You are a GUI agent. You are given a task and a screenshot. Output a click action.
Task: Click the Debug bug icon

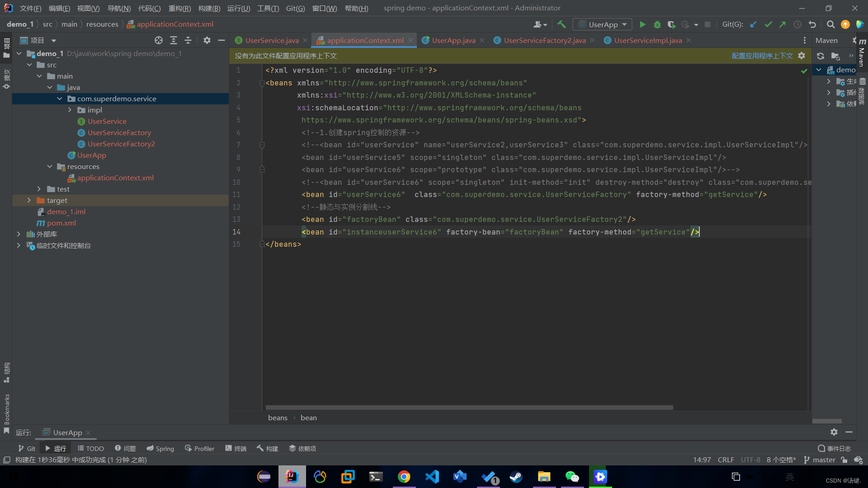coord(657,24)
